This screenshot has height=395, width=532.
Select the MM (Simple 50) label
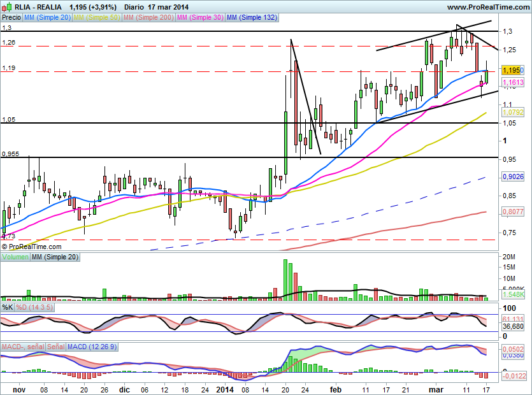coord(97,17)
